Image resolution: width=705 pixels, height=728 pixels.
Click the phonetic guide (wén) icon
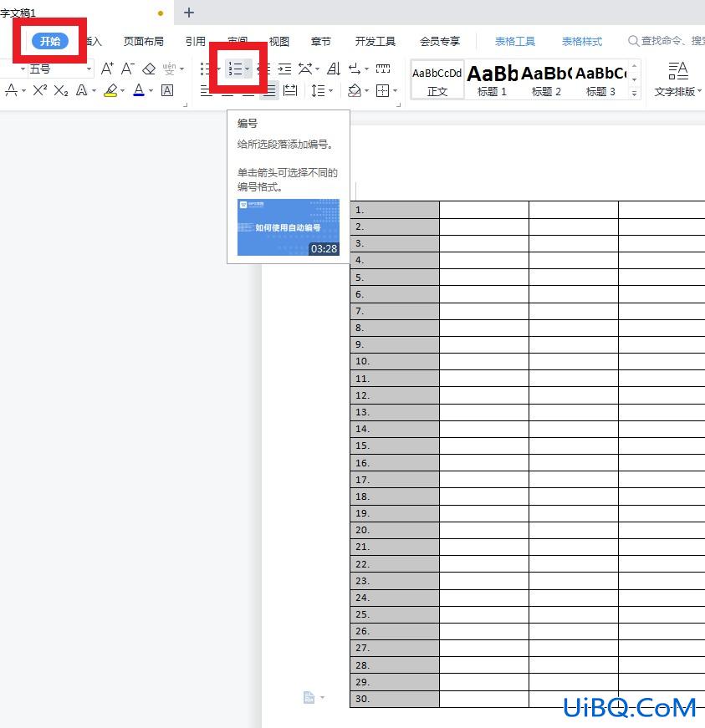click(x=169, y=69)
